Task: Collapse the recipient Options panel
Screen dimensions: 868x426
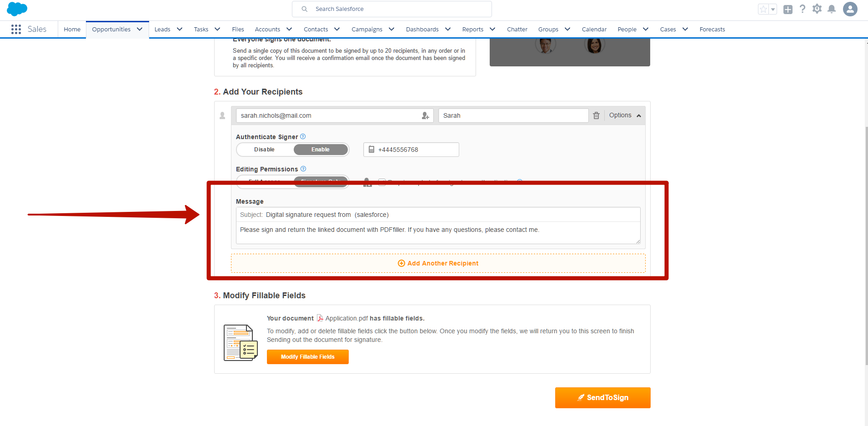Action: coord(625,115)
